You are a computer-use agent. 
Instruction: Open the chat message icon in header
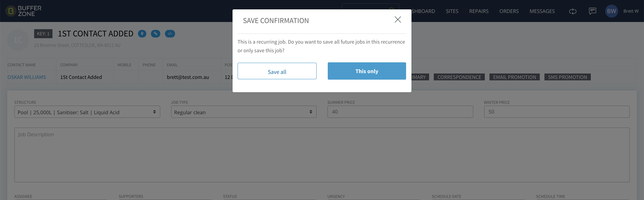592,11
